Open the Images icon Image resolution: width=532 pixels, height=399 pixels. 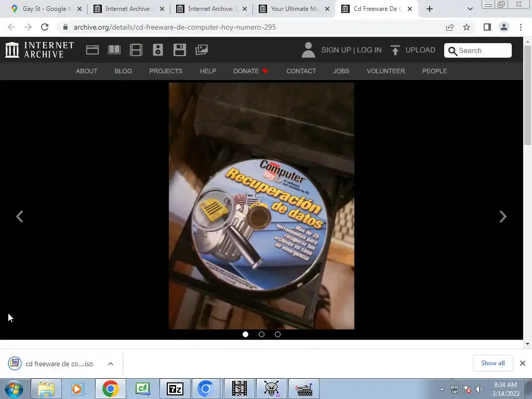pos(202,50)
